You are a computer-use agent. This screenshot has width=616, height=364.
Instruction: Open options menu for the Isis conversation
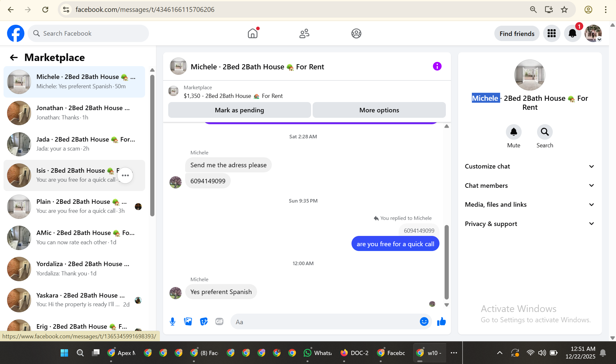125,175
